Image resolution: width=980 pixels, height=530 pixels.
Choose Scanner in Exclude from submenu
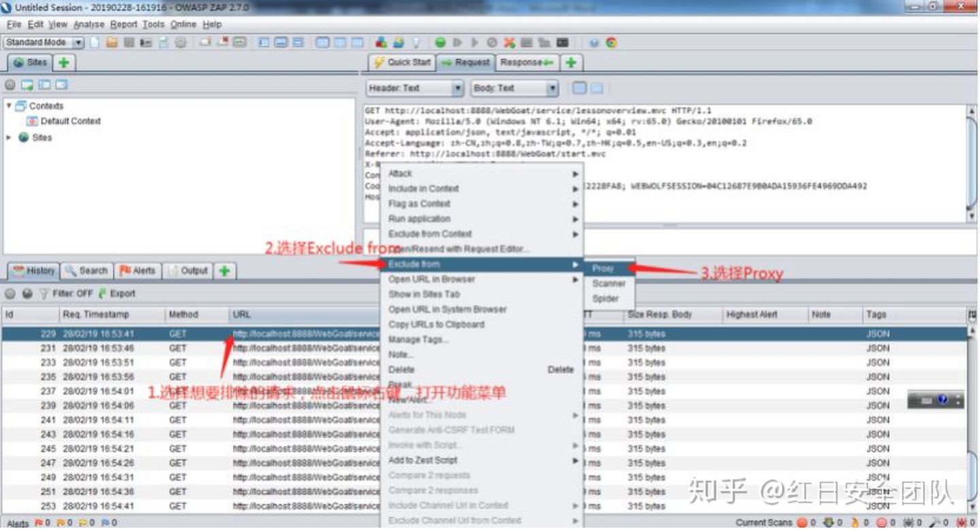pyautogui.click(x=609, y=283)
